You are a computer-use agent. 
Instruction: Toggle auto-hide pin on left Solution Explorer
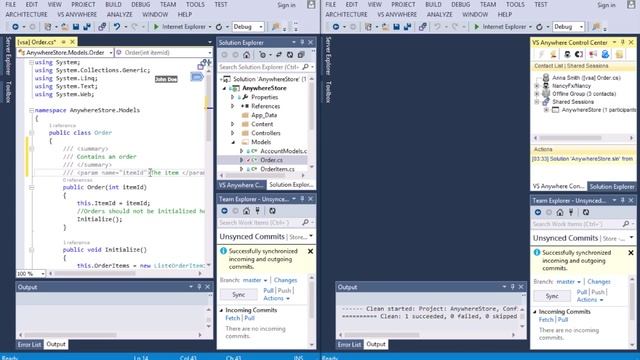pyautogui.click(x=302, y=42)
